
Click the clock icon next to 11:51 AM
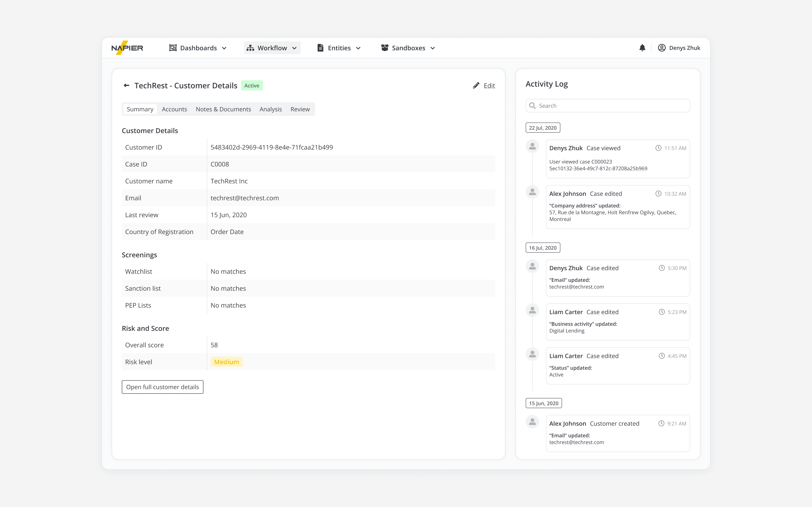click(x=658, y=148)
